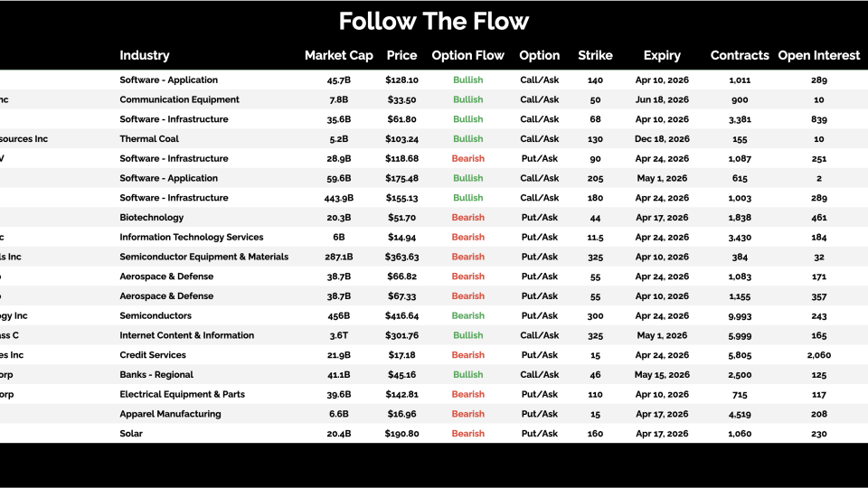Select the Open Interest column header
The height and width of the screenshot is (488, 868).
[x=819, y=55]
